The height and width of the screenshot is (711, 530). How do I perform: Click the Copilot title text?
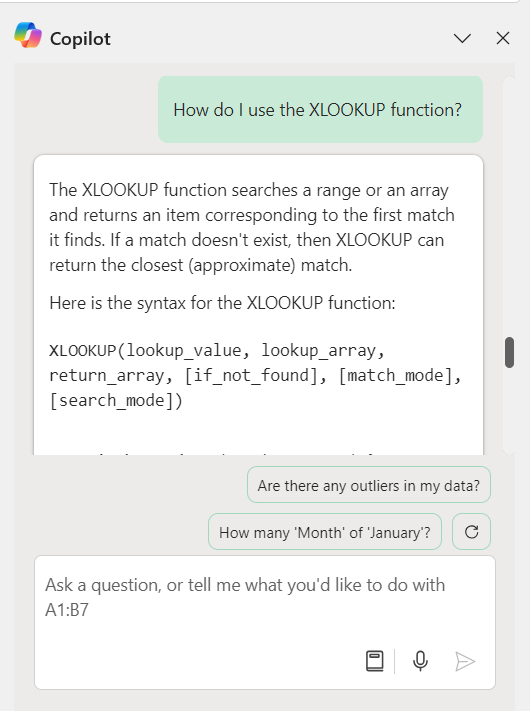tap(80, 39)
